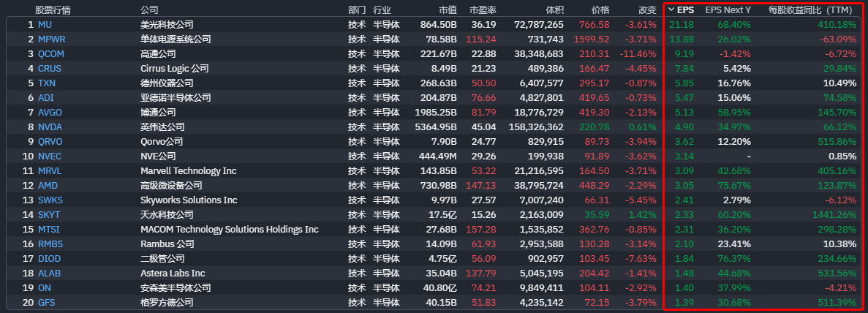Screen dimensions: 868x313
Task: Select company name 单体电源系统公司
Action: [176, 39]
